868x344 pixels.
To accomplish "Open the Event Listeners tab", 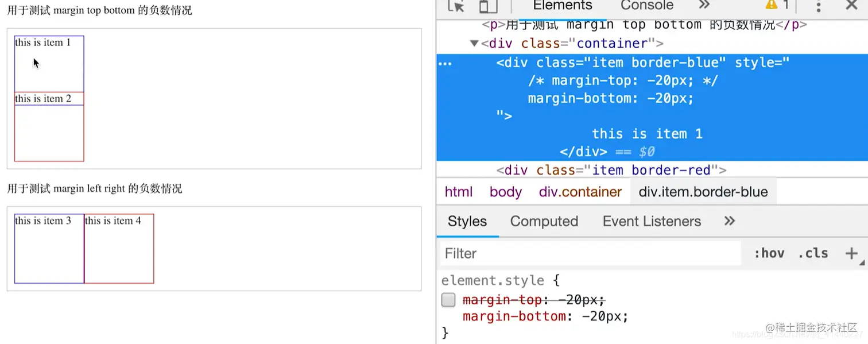I will (x=652, y=222).
